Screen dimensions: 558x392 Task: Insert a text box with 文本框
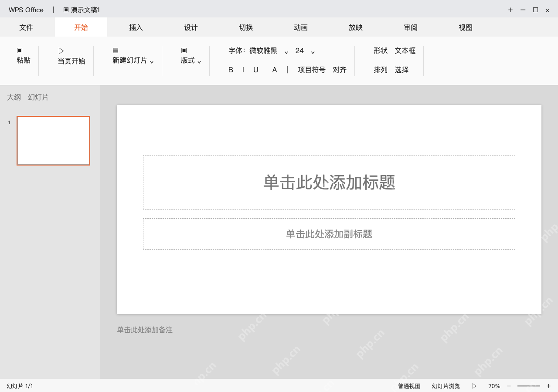pos(405,51)
